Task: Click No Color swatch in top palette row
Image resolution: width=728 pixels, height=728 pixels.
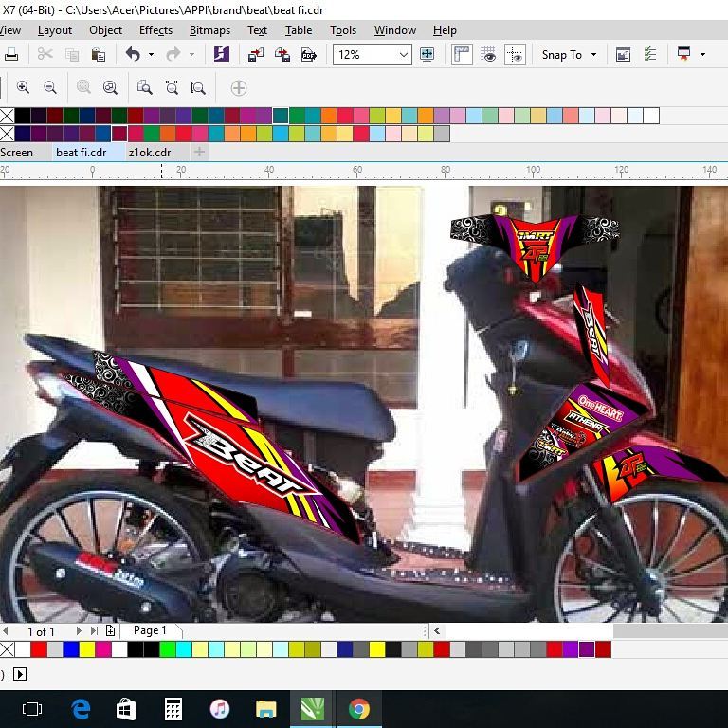Action: (x=7, y=116)
